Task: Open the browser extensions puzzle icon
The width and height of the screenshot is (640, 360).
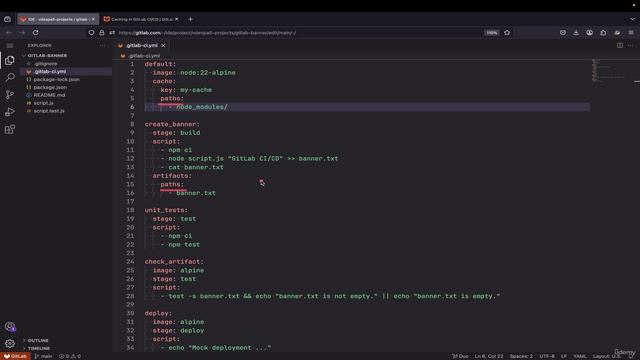Action: point(603,33)
